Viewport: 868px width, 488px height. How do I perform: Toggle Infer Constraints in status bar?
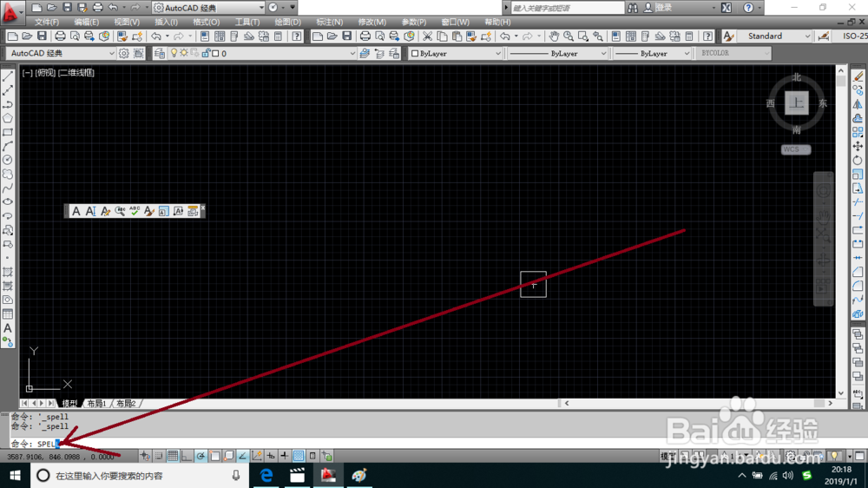145,456
